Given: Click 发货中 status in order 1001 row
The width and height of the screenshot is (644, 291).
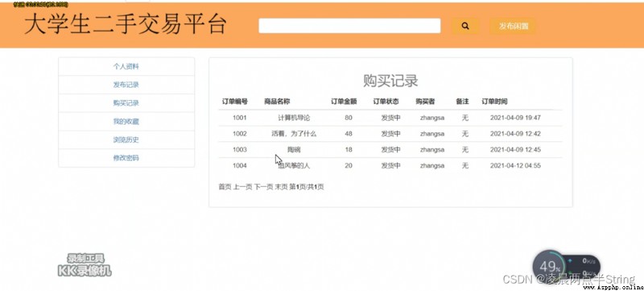Looking at the screenshot, I should (x=390, y=118).
